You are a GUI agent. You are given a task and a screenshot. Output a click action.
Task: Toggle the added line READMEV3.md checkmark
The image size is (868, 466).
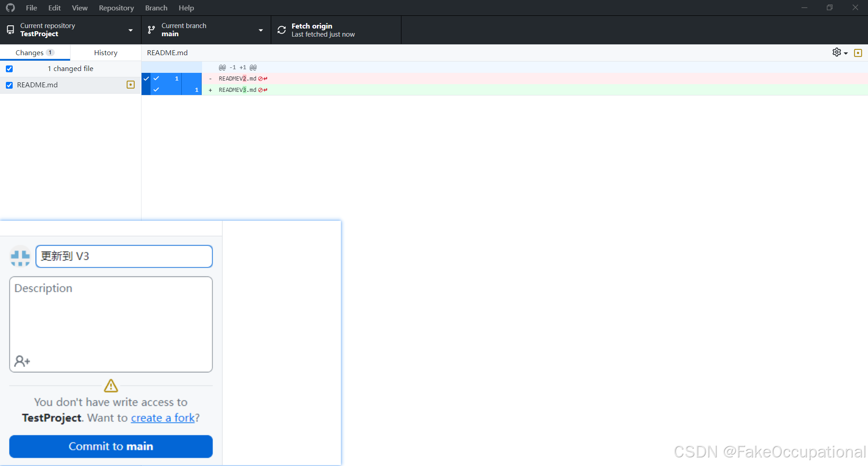[156, 90]
